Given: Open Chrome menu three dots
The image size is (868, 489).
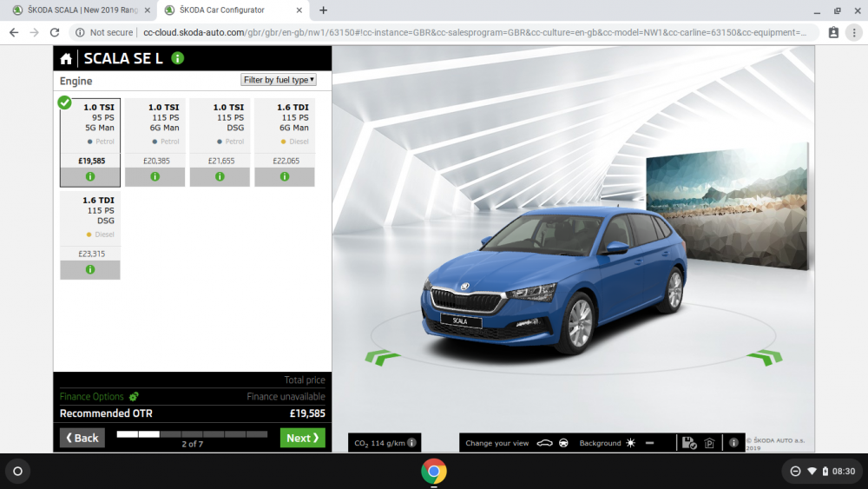Looking at the screenshot, I should 854,33.
